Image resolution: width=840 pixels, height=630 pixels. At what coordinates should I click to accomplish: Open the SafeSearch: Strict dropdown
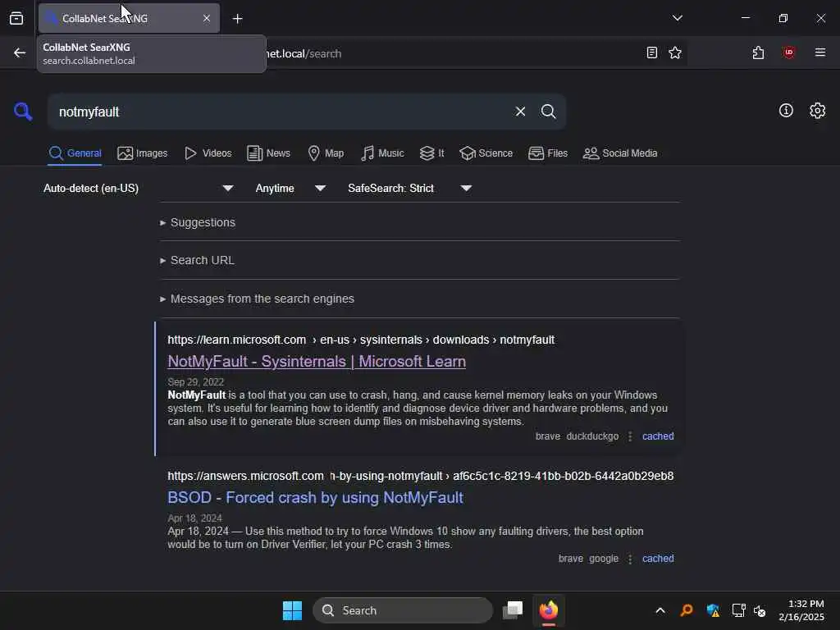pos(409,188)
